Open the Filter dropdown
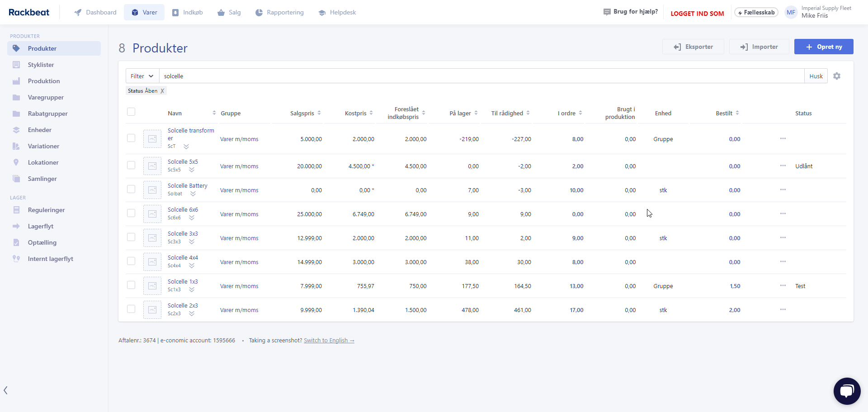The width and height of the screenshot is (868, 412). click(x=142, y=76)
